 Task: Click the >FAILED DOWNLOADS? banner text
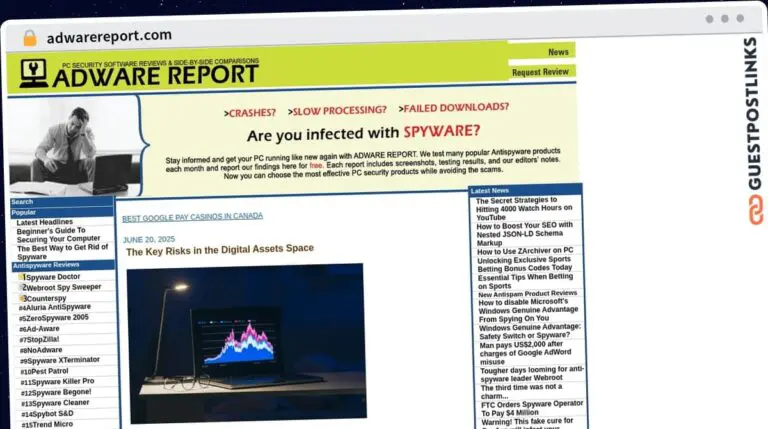coord(454,108)
